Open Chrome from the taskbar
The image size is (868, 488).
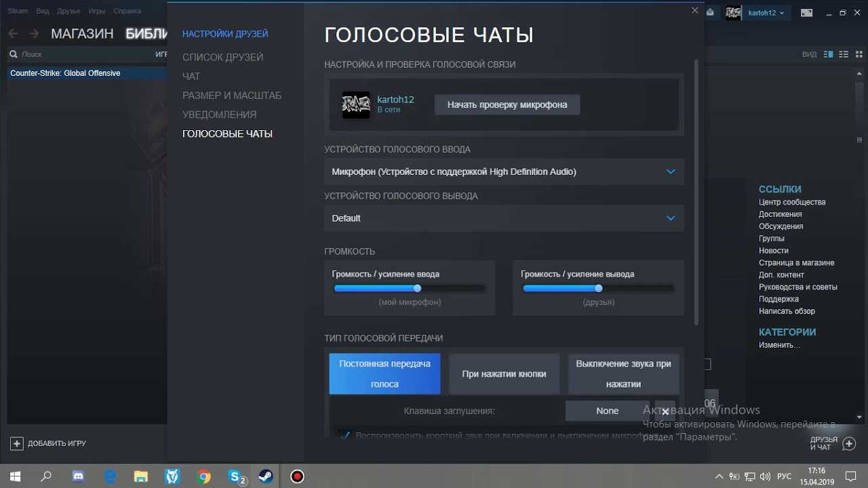click(204, 476)
